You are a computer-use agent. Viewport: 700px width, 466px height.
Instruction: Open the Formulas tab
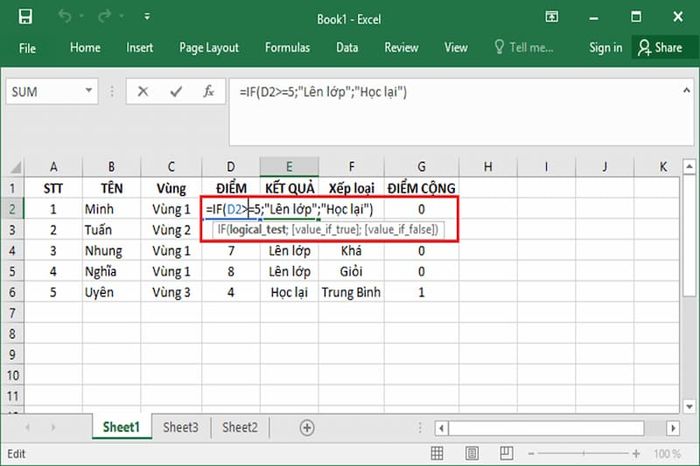click(x=287, y=48)
